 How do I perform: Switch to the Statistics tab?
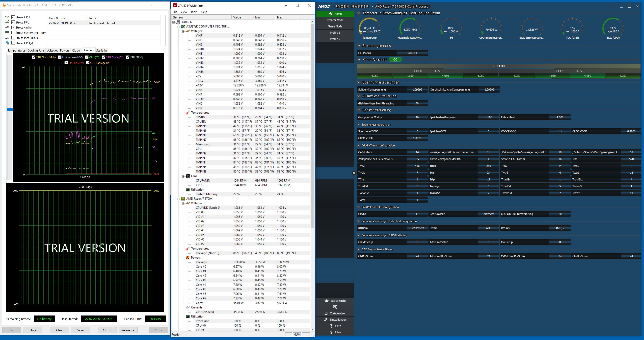(102, 50)
